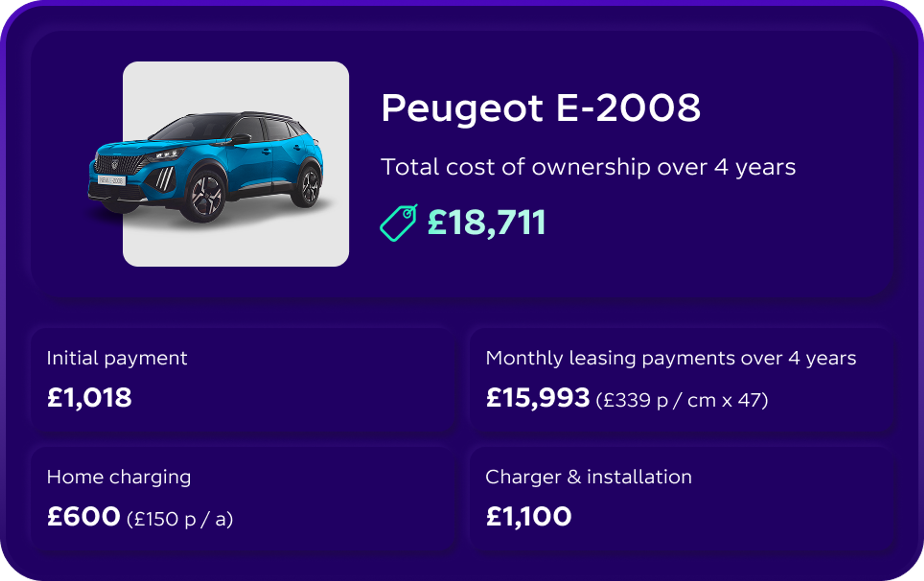
Task: Click the £600 home charging amount
Action: (84, 516)
